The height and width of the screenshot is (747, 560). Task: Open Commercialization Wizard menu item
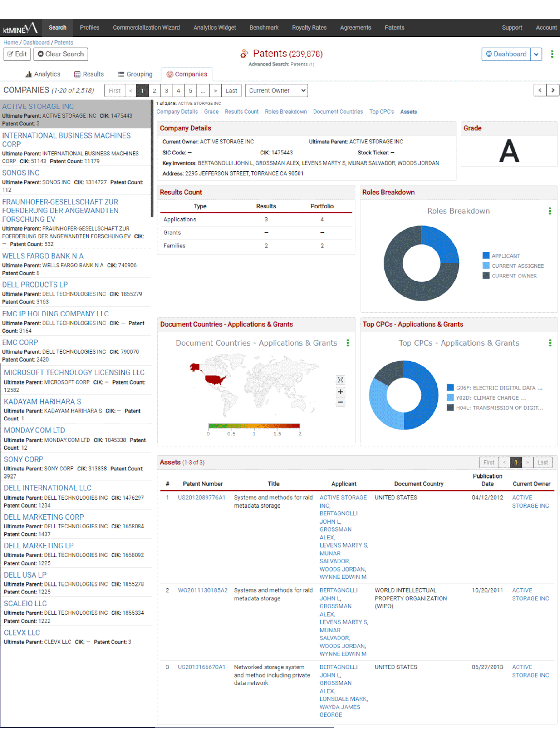pyautogui.click(x=146, y=28)
